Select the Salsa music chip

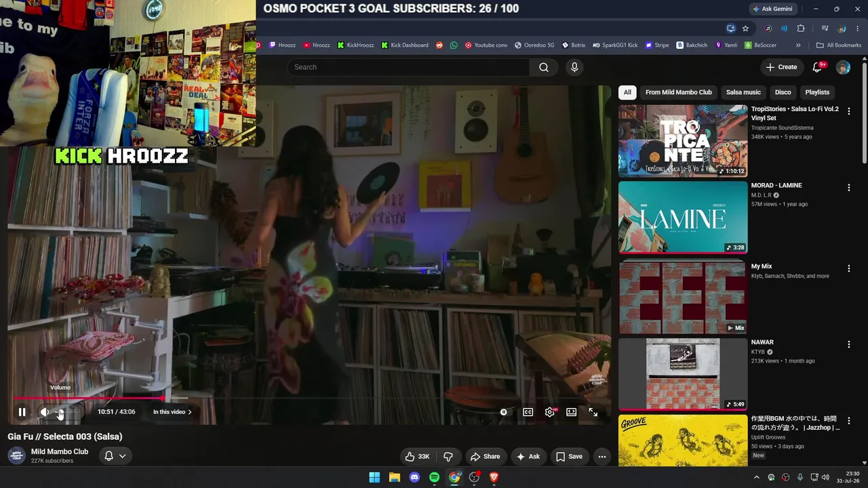click(743, 92)
